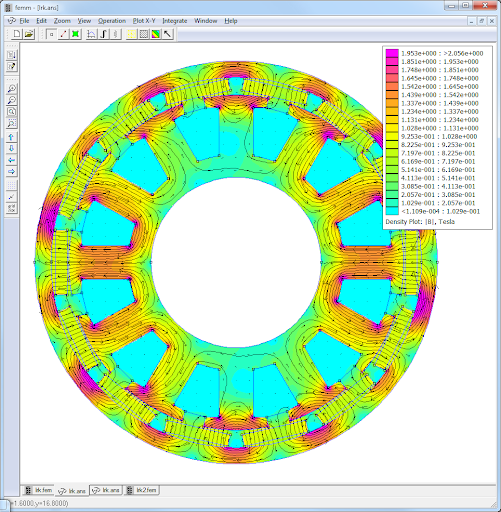
Task: Toggle the show grid dots button
Action: (11, 185)
